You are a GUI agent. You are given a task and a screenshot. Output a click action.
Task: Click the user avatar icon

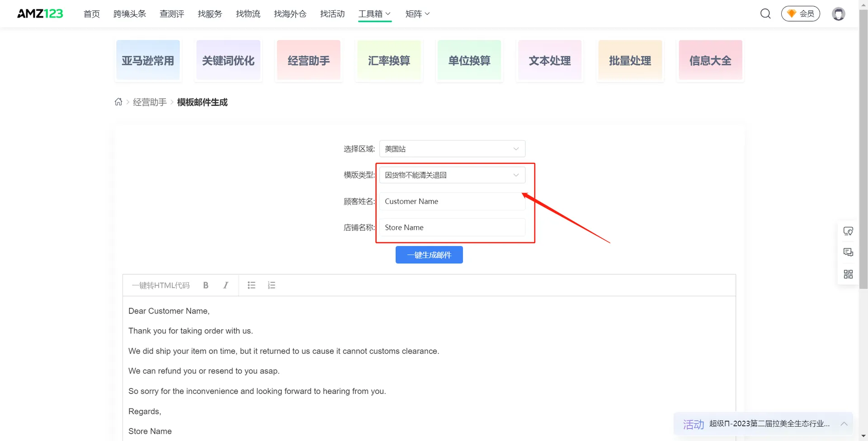(839, 14)
